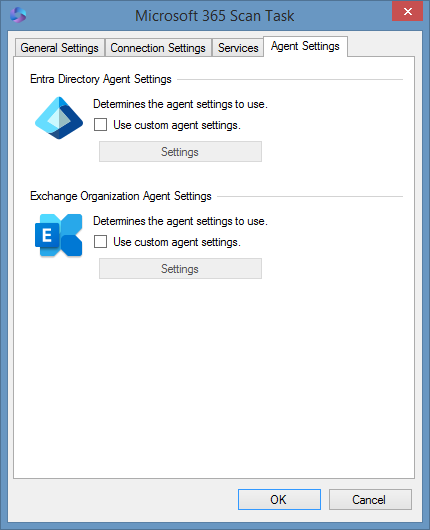This screenshot has width=430, height=530.
Task: Open the Connection Settings tab
Action: pos(158,48)
